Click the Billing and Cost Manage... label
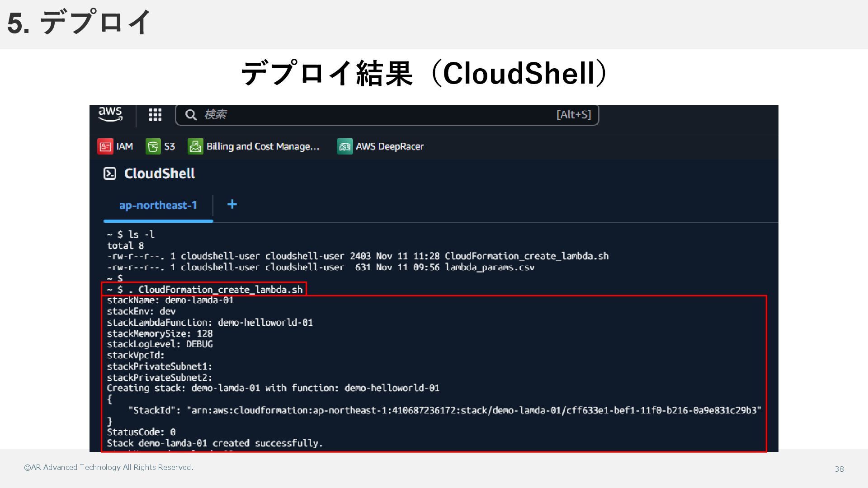Image resolution: width=868 pixels, height=488 pixels. click(263, 146)
